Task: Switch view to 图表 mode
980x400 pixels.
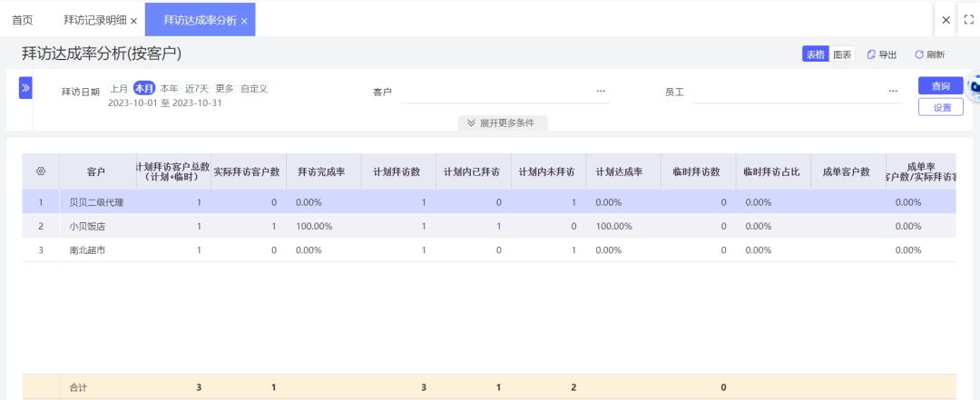Action: point(842,54)
